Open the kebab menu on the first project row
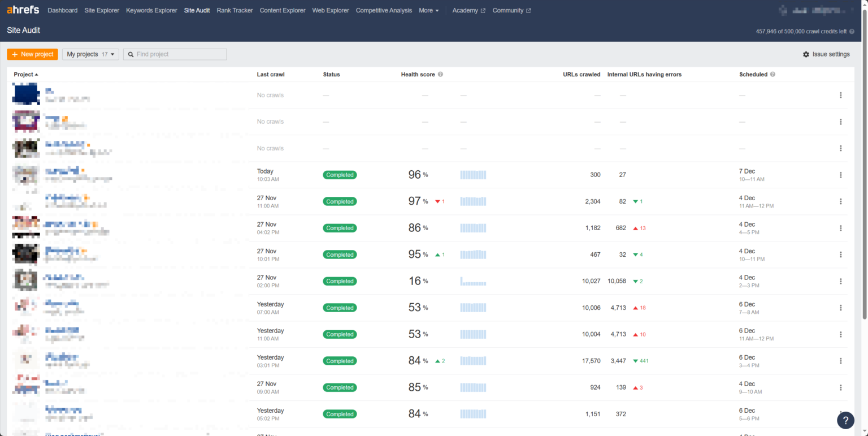The width and height of the screenshot is (868, 436). [840, 95]
